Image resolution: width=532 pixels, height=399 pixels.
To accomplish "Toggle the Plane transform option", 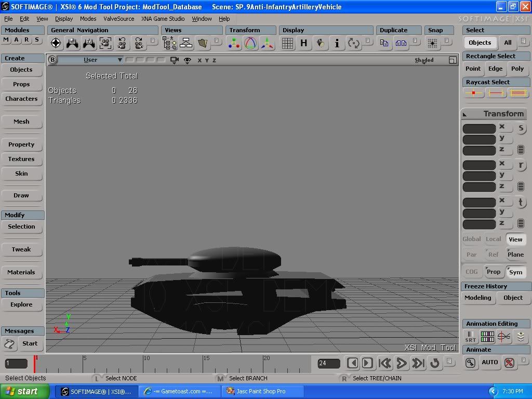I will pyautogui.click(x=515, y=255).
